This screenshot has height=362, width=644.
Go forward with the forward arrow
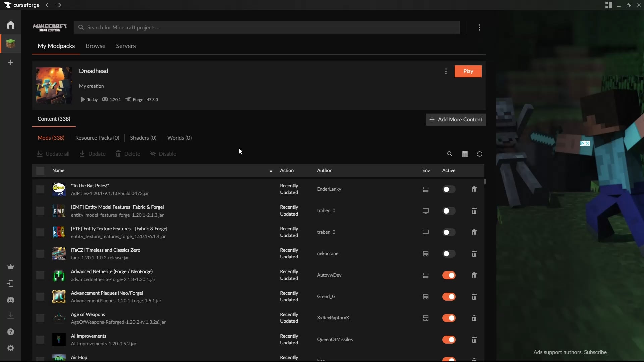(x=58, y=5)
